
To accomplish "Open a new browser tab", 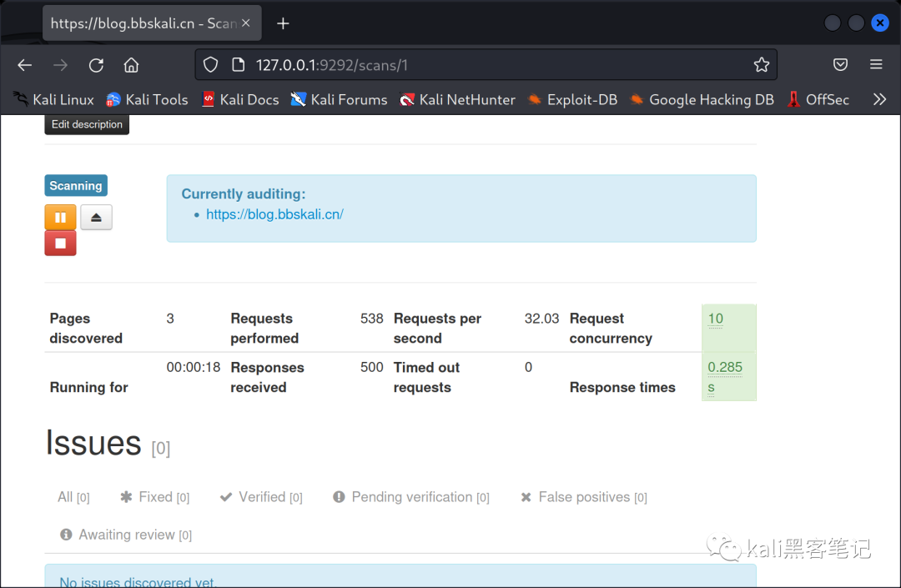I will point(283,23).
